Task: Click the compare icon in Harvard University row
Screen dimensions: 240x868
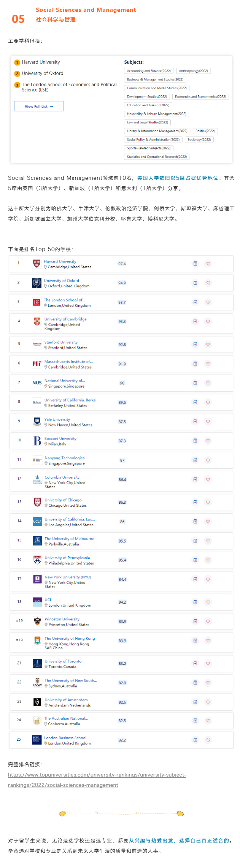Action: [x=195, y=264]
